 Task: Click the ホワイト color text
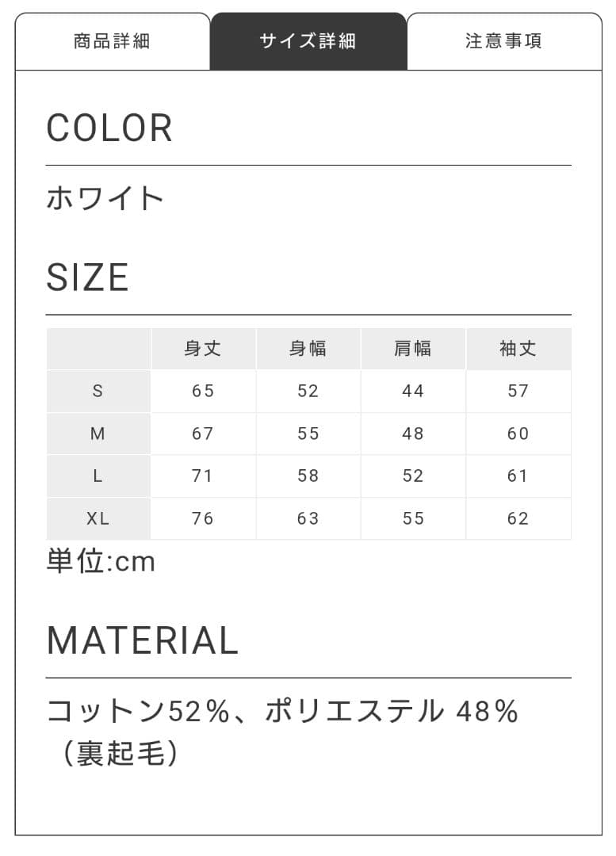[x=105, y=198]
